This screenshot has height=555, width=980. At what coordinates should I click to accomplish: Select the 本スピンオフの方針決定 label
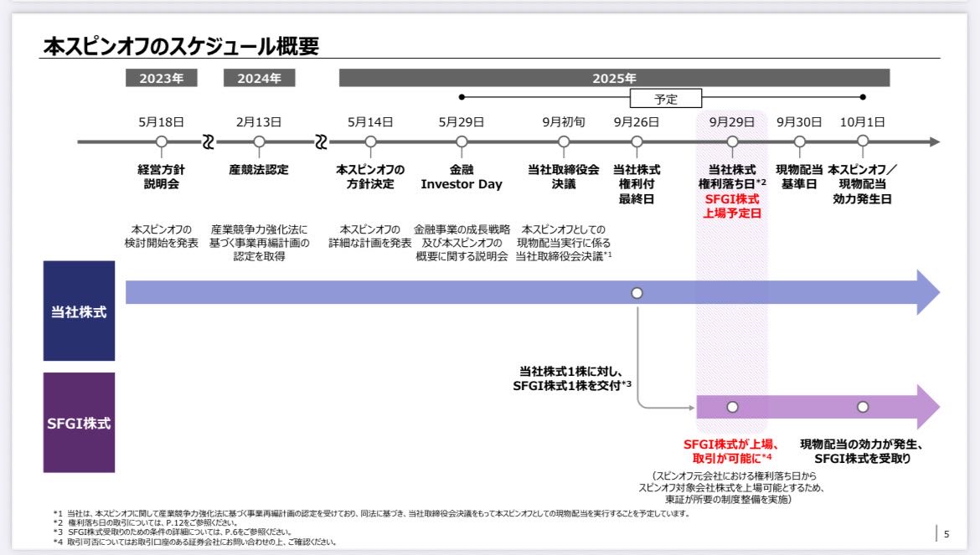[x=370, y=177]
